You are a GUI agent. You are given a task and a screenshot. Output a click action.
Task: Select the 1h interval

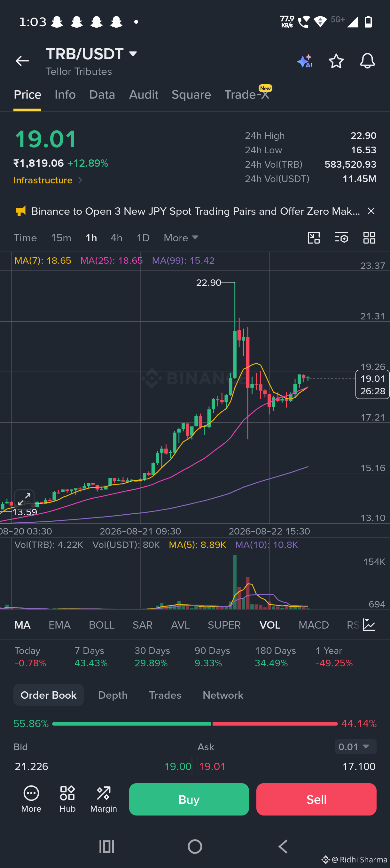point(91,238)
